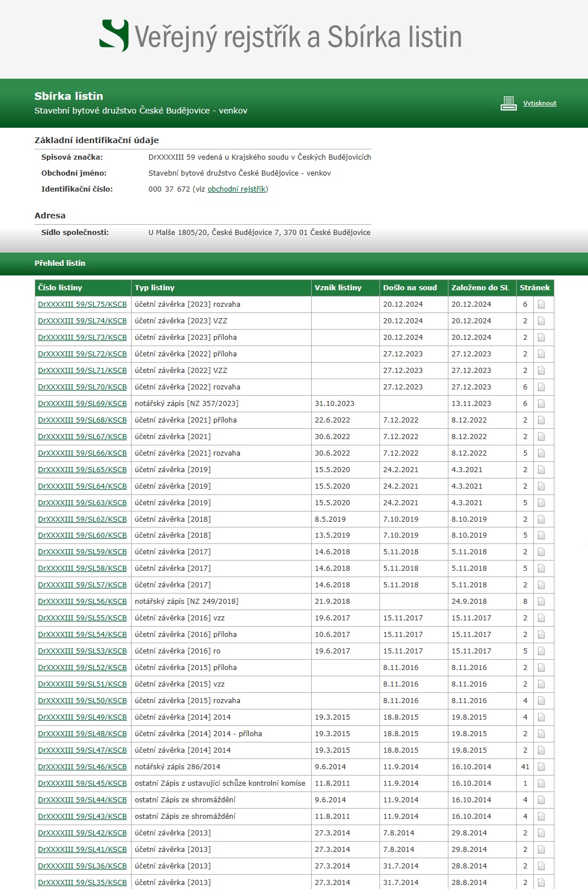Click the Veřejný rejstřík a Sbírka listin title

point(298,37)
